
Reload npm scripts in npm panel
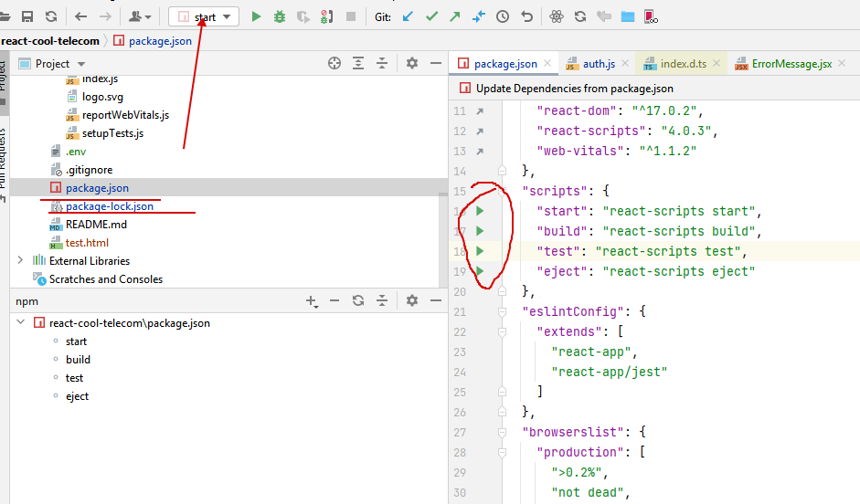point(358,300)
